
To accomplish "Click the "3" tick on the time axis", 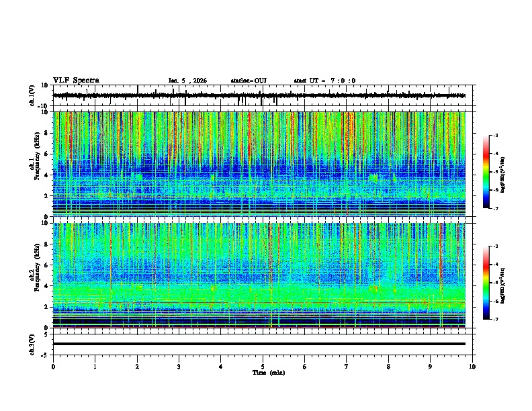I will point(179,367).
